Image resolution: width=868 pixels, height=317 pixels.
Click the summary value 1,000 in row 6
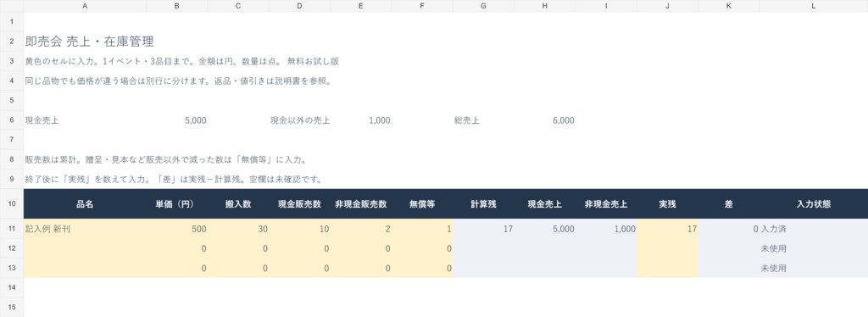pos(380,120)
